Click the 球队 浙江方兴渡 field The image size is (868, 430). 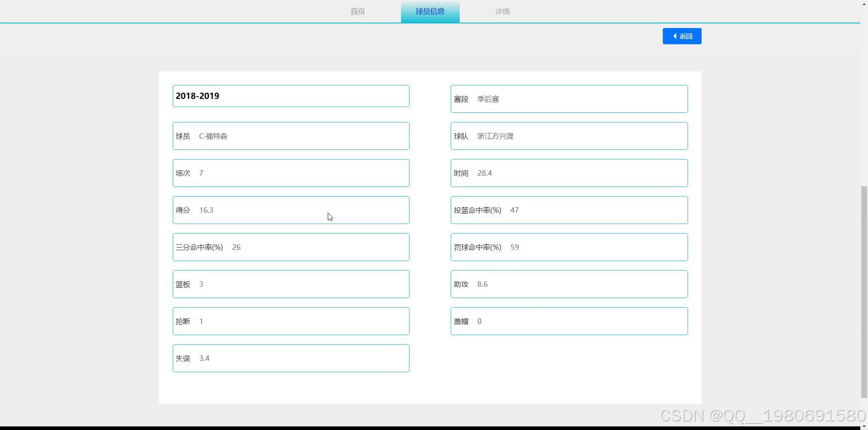pyautogui.click(x=568, y=136)
